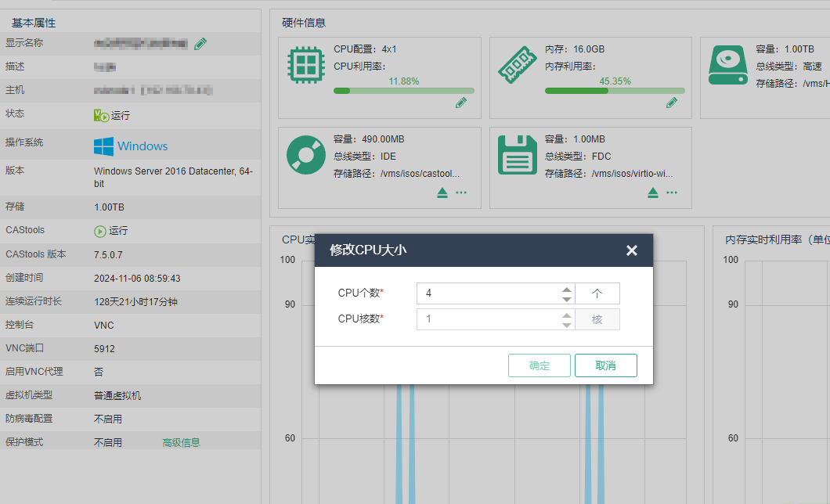
Task: Click the 总线类型: 高速 disk text
Action: pyautogui.click(x=788, y=66)
